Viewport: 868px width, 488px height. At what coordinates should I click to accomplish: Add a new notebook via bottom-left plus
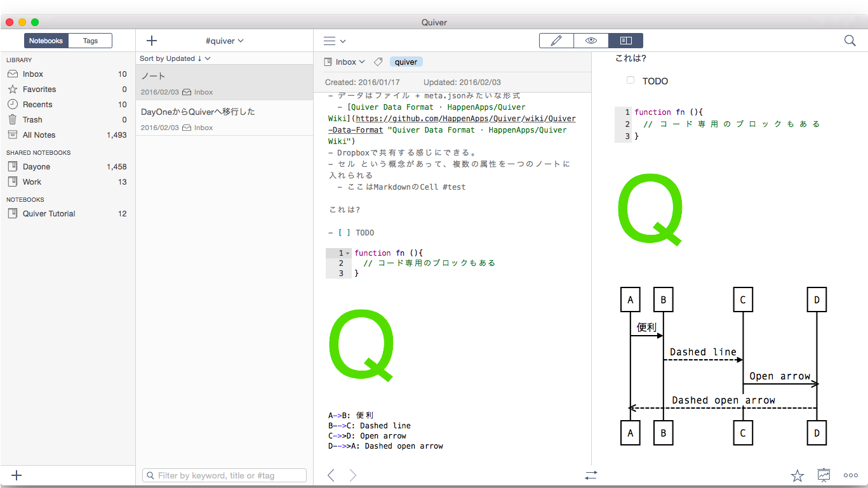coord(17,475)
